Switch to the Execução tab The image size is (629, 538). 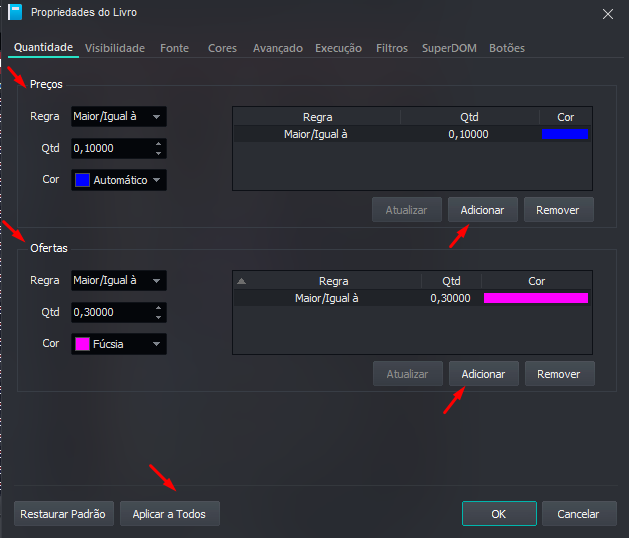coord(338,48)
